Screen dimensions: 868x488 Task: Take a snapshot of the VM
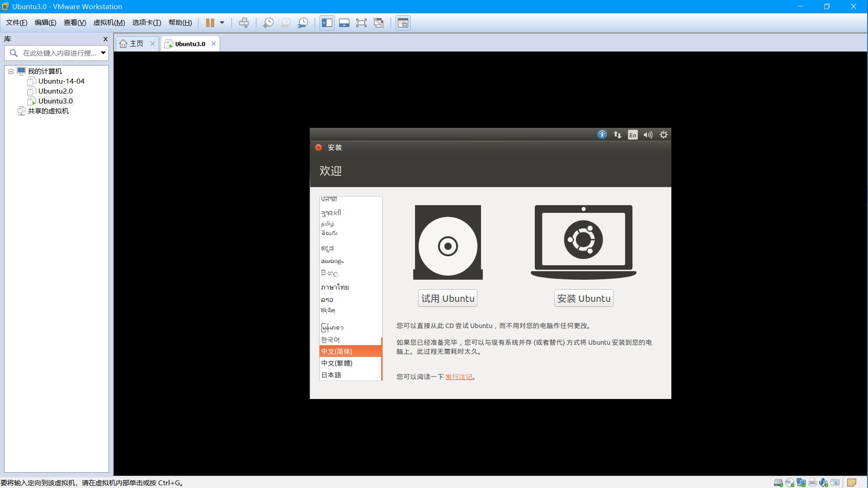tap(268, 23)
